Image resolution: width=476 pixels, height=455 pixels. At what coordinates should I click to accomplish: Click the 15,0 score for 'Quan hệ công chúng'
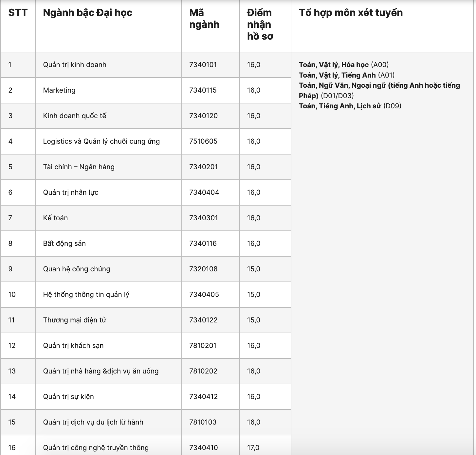[x=254, y=269]
